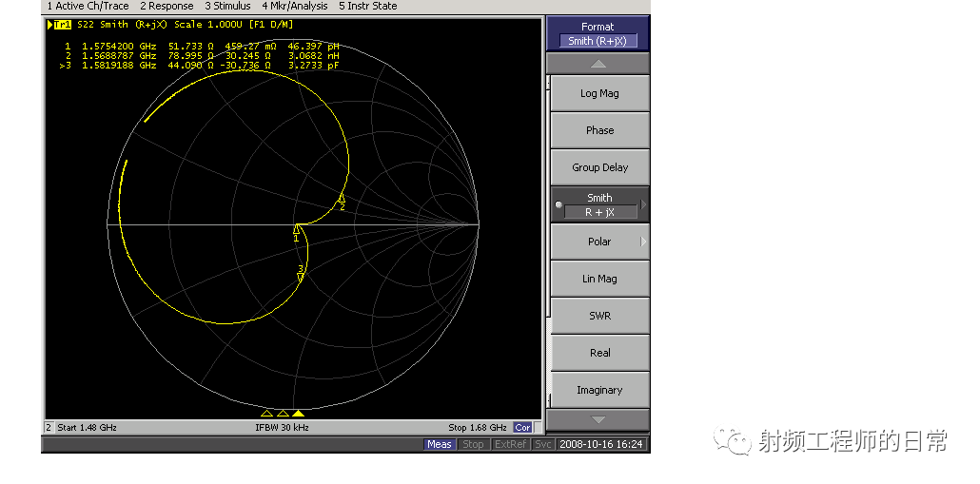
Task: Click the Cor correction indicator
Action: point(522,428)
